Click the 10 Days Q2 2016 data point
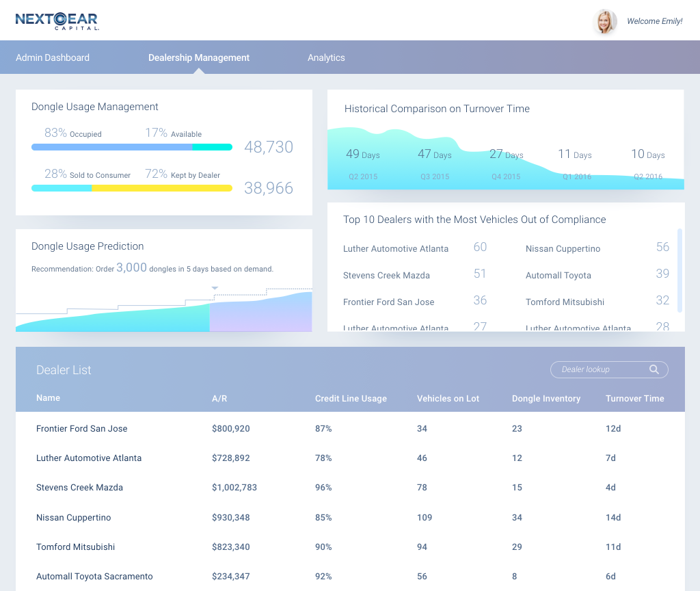Screen dimensions: 700x591 pyautogui.click(x=648, y=163)
